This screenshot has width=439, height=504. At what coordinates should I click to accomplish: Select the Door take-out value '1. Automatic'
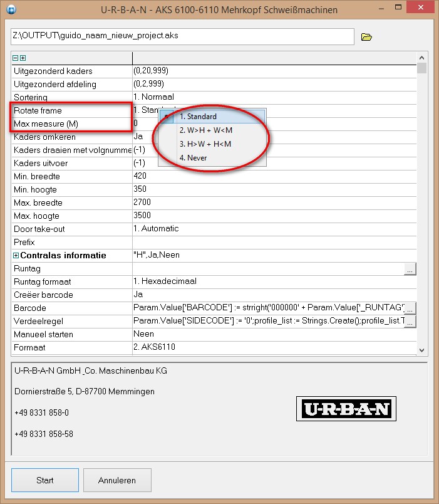point(156,229)
